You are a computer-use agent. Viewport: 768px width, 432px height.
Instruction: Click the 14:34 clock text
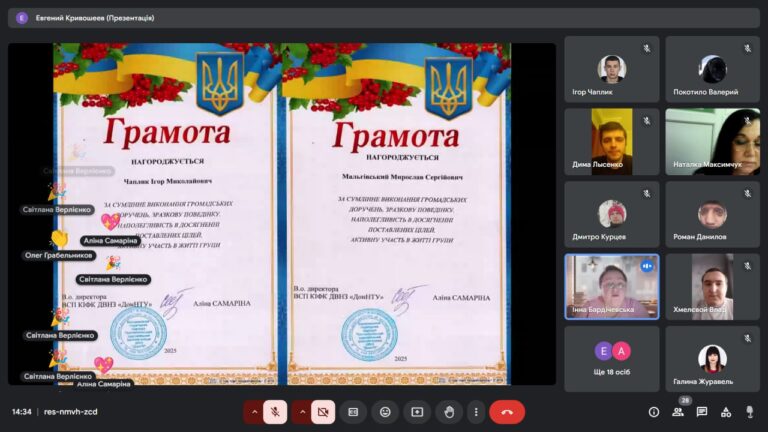pyautogui.click(x=22, y=412)
